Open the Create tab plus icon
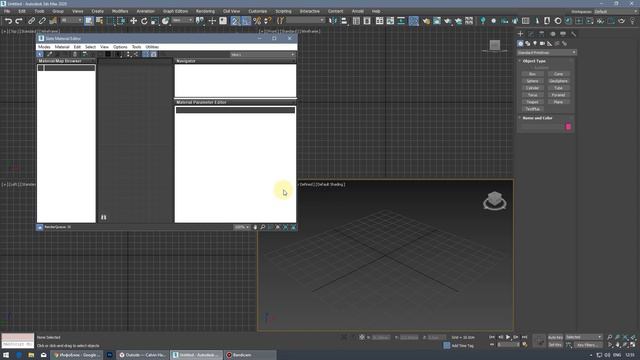Screen dimensions: 640x360 (520, 34)
